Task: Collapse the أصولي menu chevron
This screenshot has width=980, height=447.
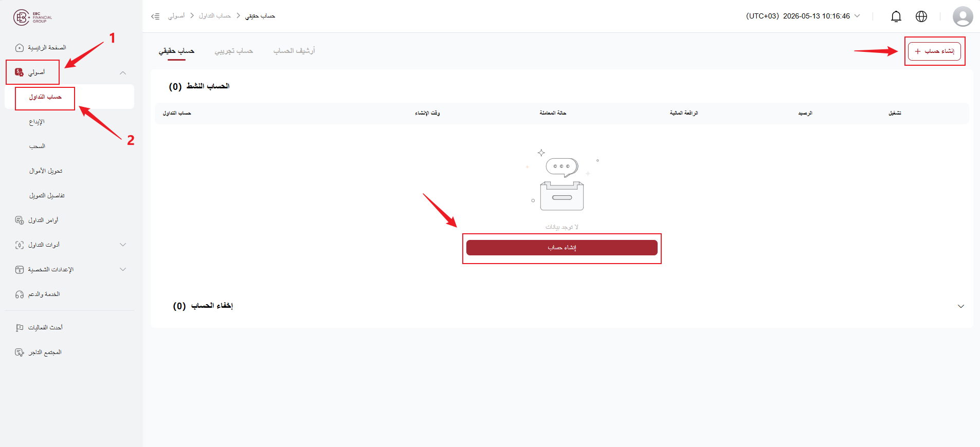Action: coord(123,72)
